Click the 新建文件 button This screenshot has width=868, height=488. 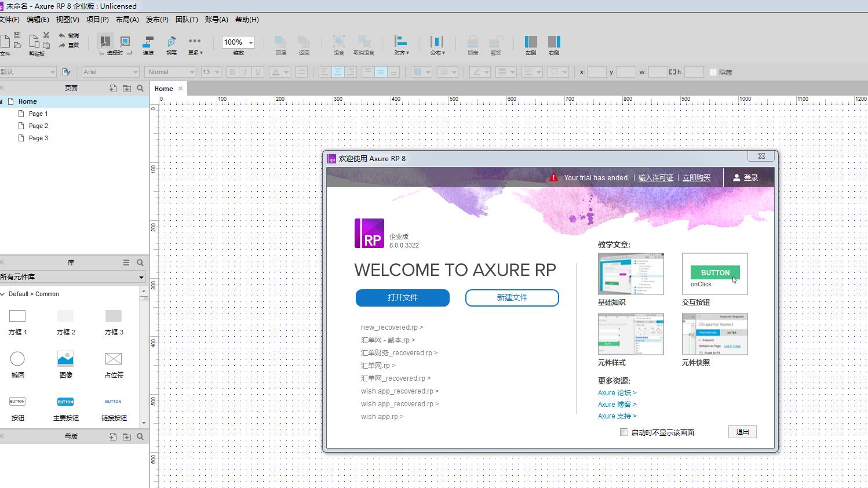pyautogui.click(x=512, y=297)
